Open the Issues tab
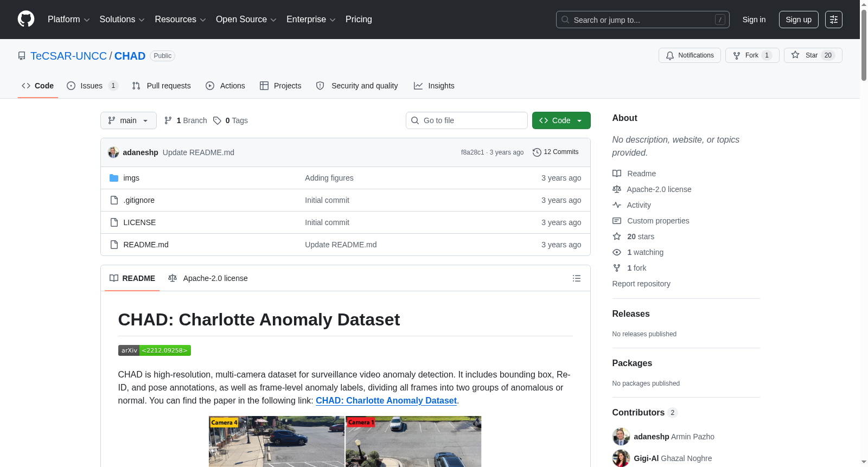The width and height of the screenshot is (868, 467). tap(93, 86)
